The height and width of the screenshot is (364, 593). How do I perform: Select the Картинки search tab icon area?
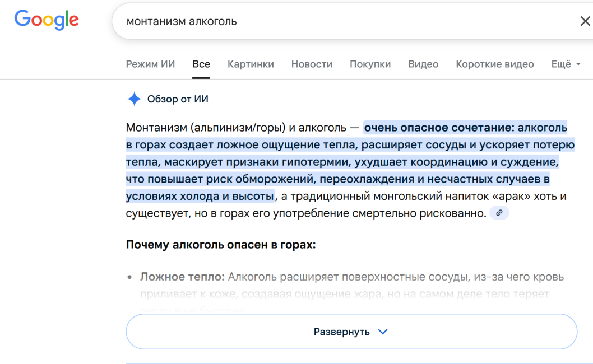click(251, 64)
